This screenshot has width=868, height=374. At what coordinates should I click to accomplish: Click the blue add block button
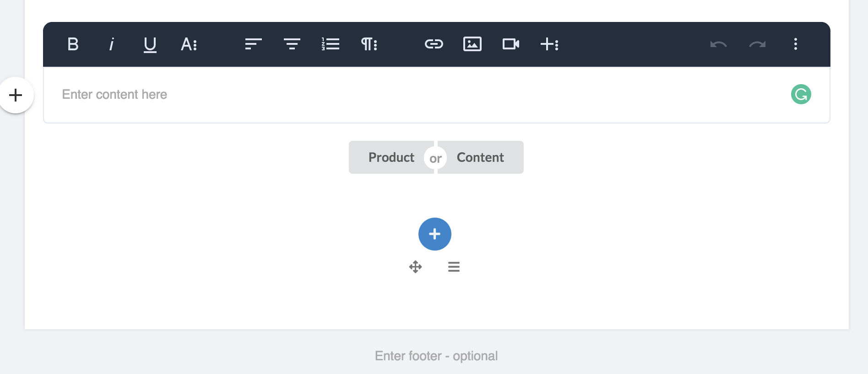pos(435,234)
